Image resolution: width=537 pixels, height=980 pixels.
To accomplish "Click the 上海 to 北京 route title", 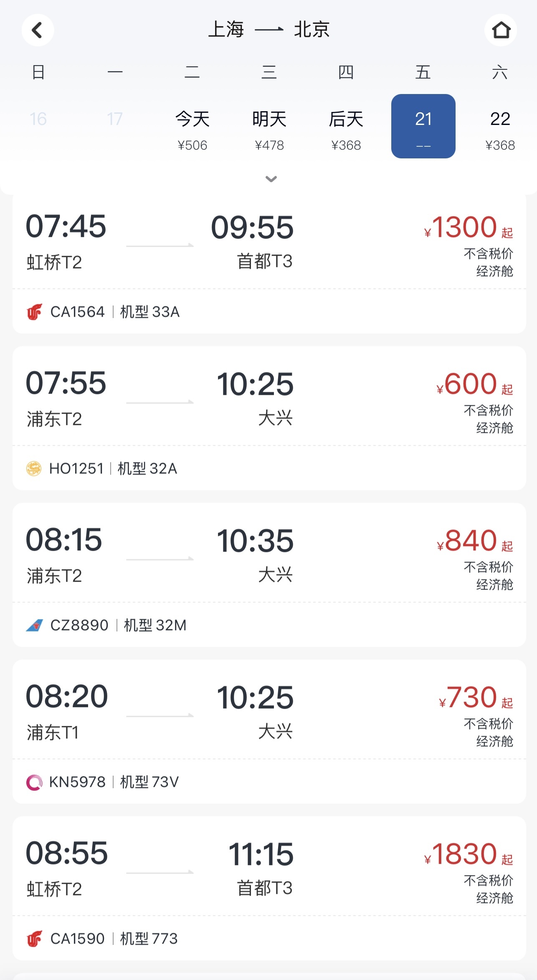I will (x=269, y=30).
